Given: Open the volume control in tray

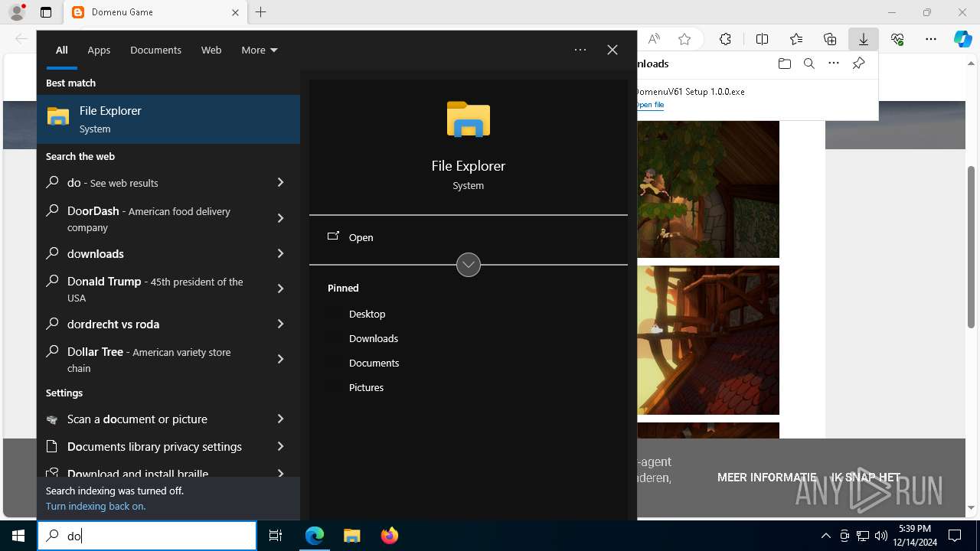Looking at the screenshot, I should point(880,536).
